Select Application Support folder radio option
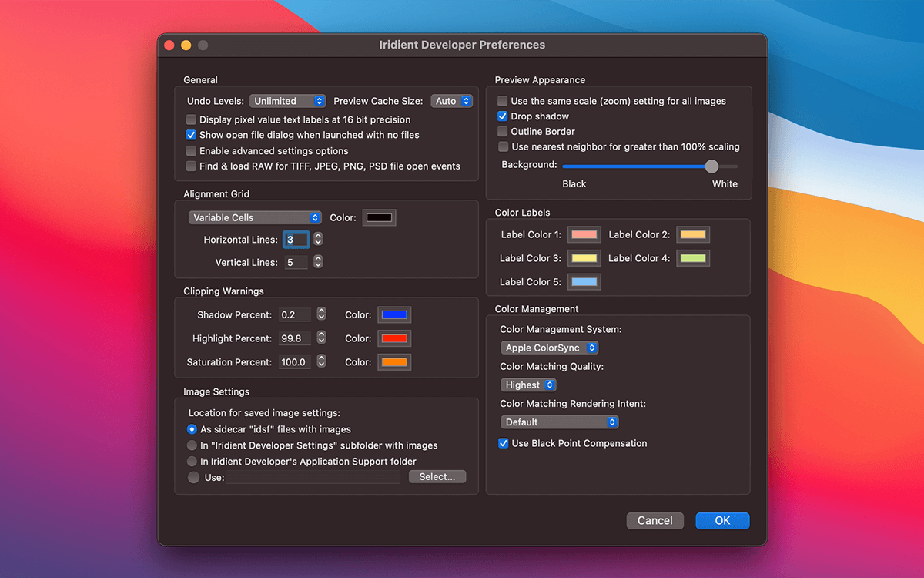Viewport: 924px width, 578px height. [192, 461]
